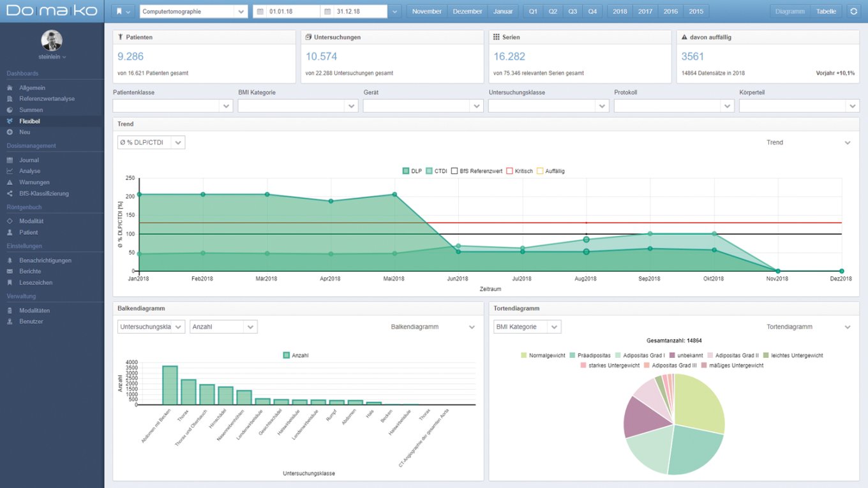Viewport: 868px width, 488px height.
Task: Open Benachrichtigungen in the sidebar
Action: [x=45, y=260]
